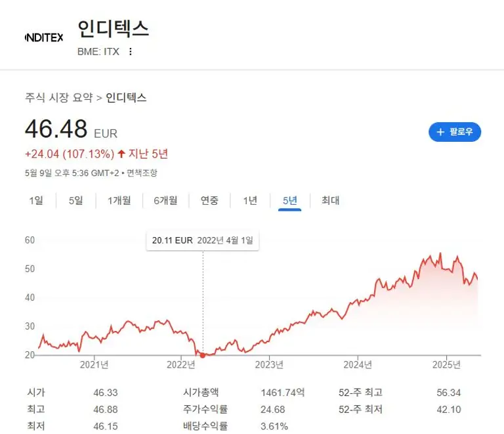Viewport: 504px width, 434px height.
Task: Click the 시가총액 market cap value
Action: 283,393
